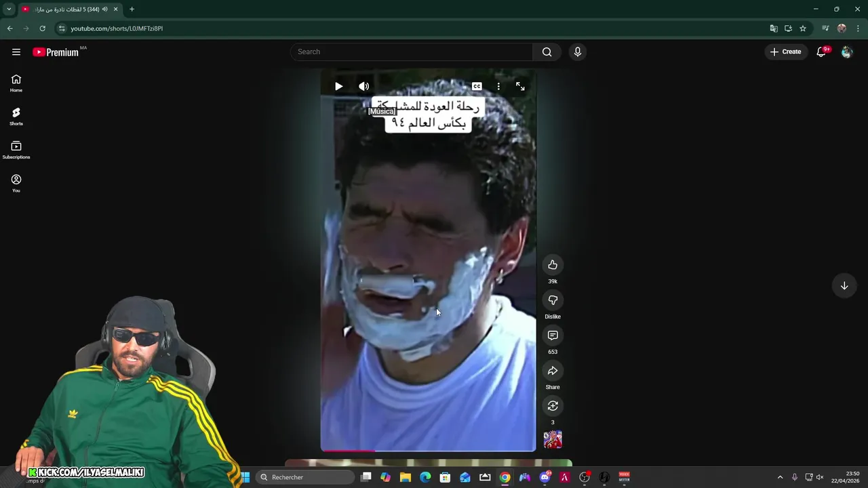The image size is (868, 488).
Task: Open Discord from the taskbar
Action: pyautogui.click(x=545, y=477)
